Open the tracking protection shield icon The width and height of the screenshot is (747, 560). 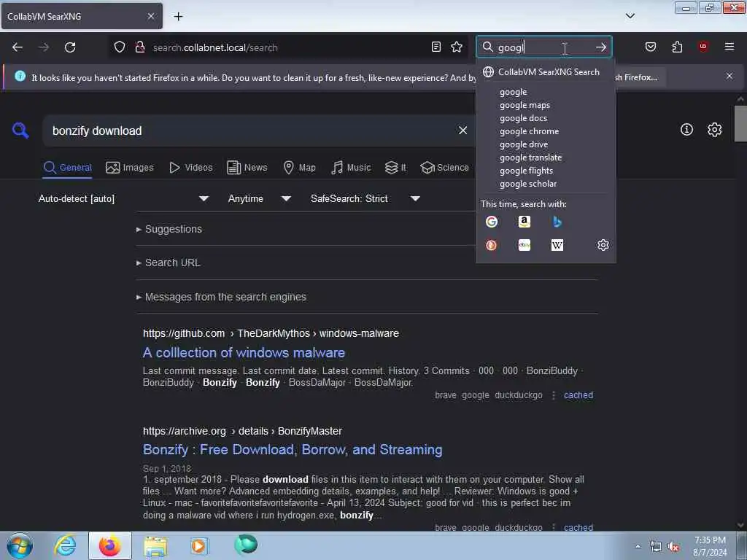point(120,47)
